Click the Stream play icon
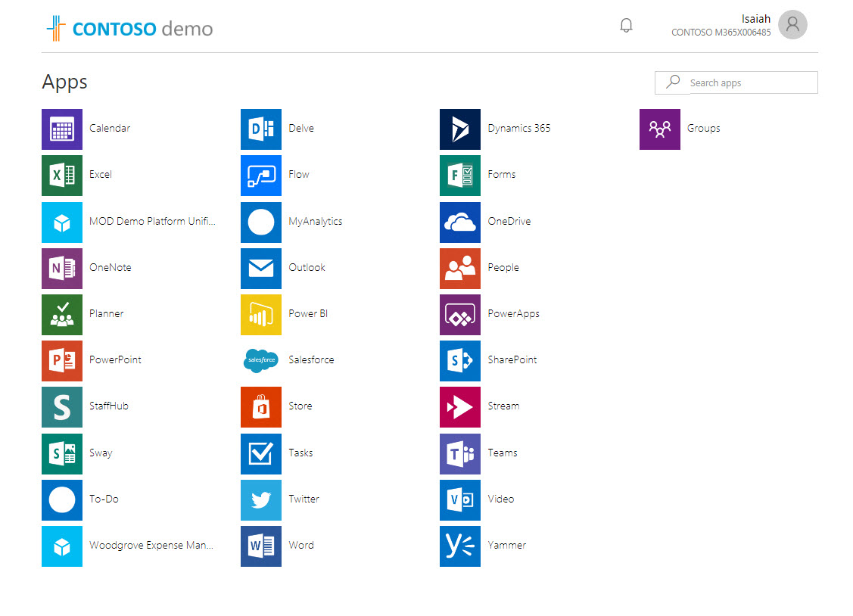853x616 pixels. click(x=460, y=407)
